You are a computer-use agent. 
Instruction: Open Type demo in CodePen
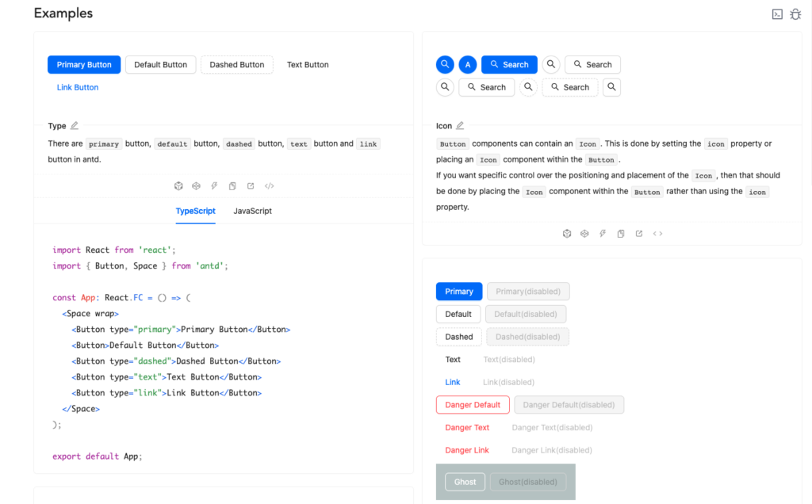(x=196, y=186)
